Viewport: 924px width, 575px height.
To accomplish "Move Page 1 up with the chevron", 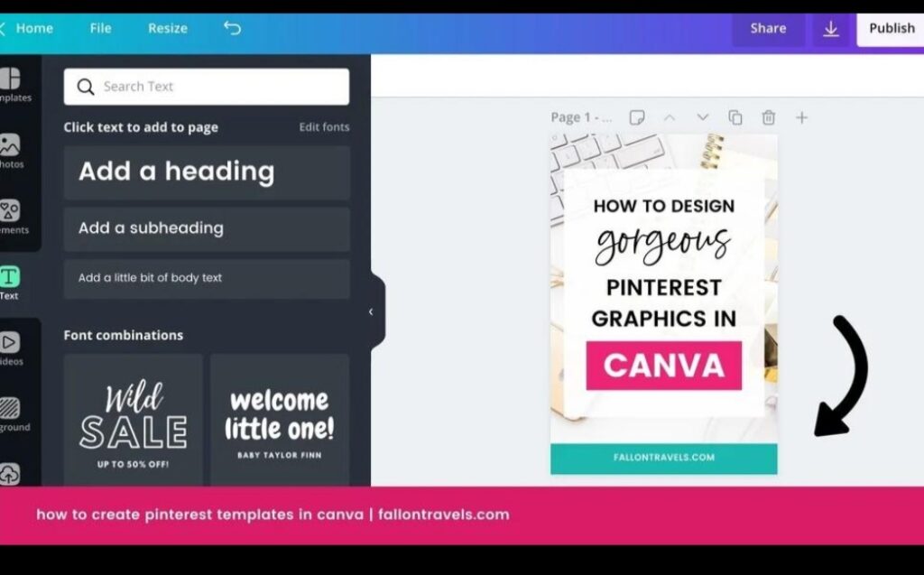I will click(670, 117).
